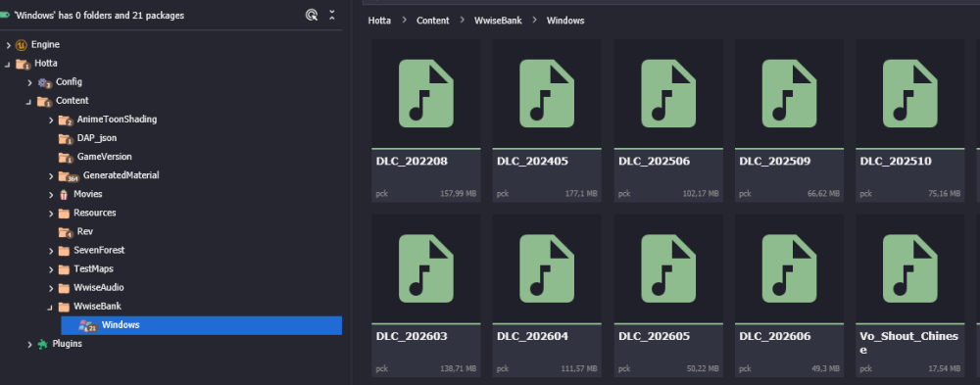The height and width of the screenshot is (385, 980).
Task: Click the GeneratedMaterial folder icon
Action: pos(69,176)
